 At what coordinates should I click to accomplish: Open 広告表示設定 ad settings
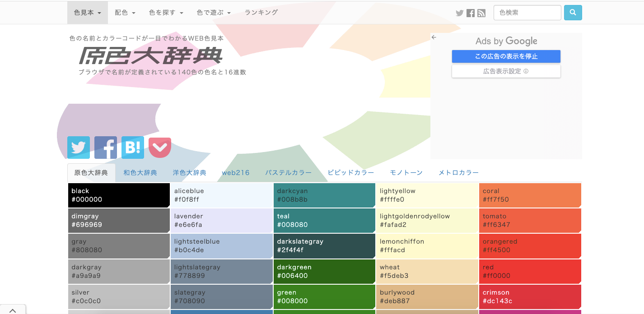506,71
